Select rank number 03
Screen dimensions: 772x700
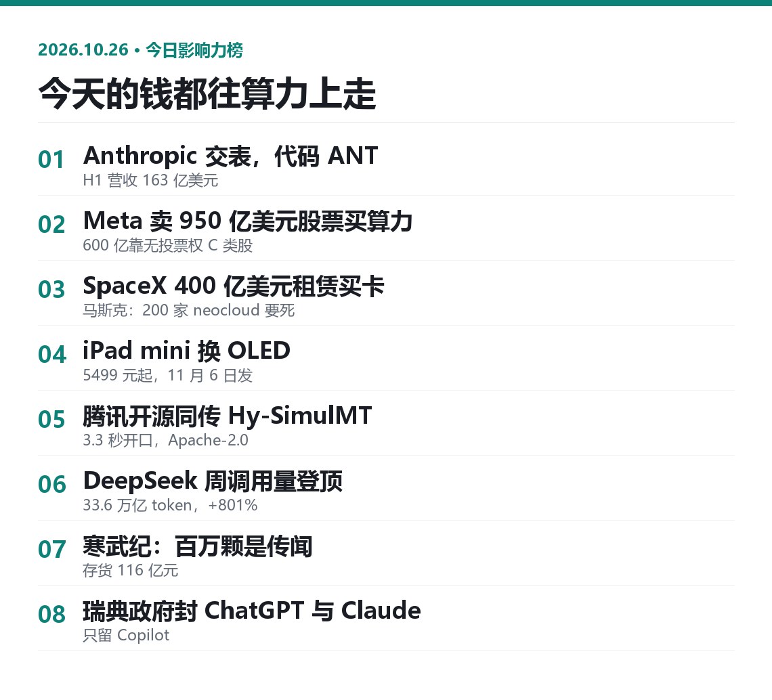click(51, 290)
